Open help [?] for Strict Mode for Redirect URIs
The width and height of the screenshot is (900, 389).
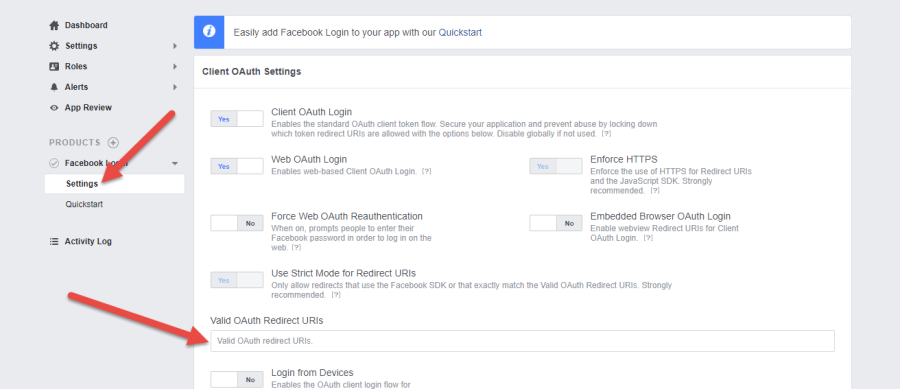(x=336, y=295)
